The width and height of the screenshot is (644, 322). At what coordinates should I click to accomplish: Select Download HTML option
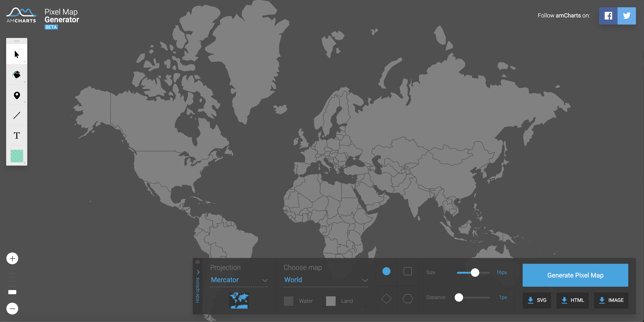point(574,300)
